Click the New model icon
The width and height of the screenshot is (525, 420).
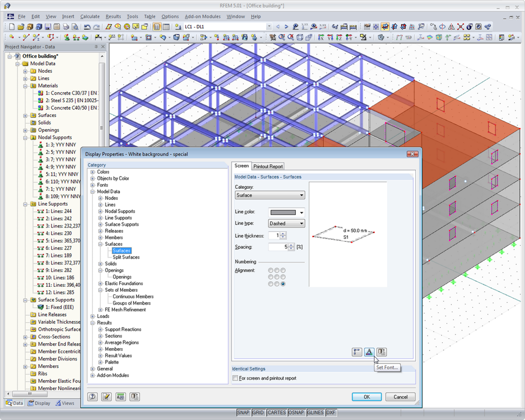click(x=12, y=27)
